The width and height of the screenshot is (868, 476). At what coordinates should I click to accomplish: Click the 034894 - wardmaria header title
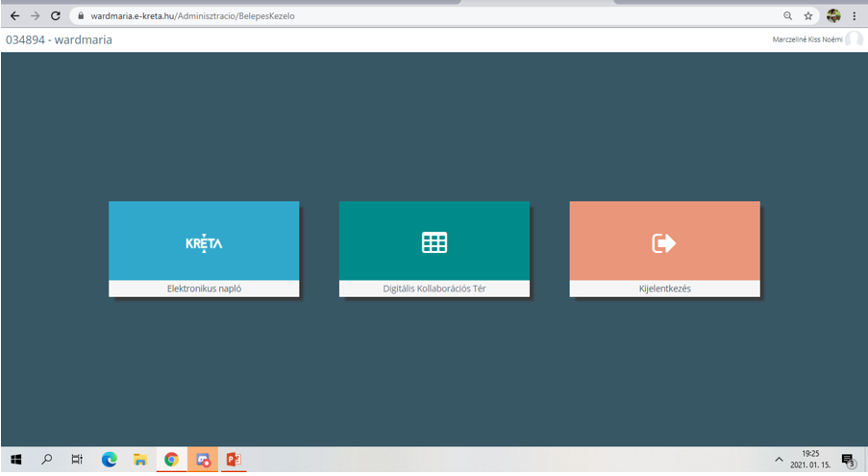(x=59, y=39)
